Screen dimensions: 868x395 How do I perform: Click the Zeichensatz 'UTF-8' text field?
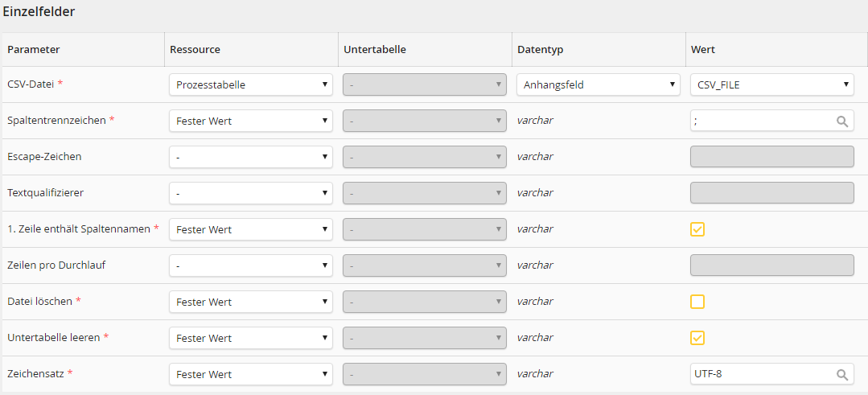[760, 374]
